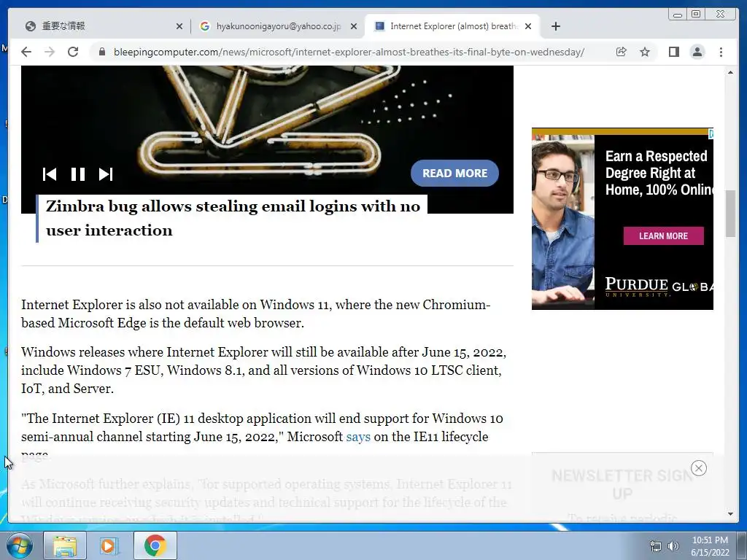The image size is (747, 560).
Task: Skip to previous story in slideshow
Action: pyautogui.click(x=50, y=174)
